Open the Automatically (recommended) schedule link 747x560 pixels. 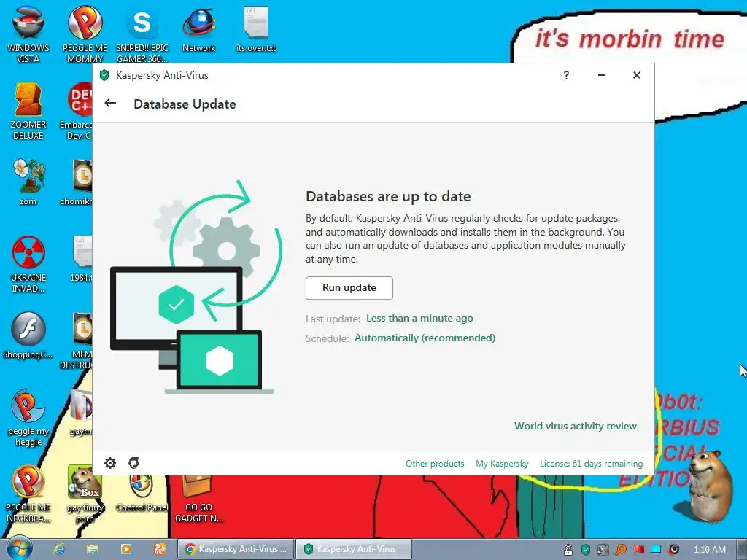click(x=425, y=338)
